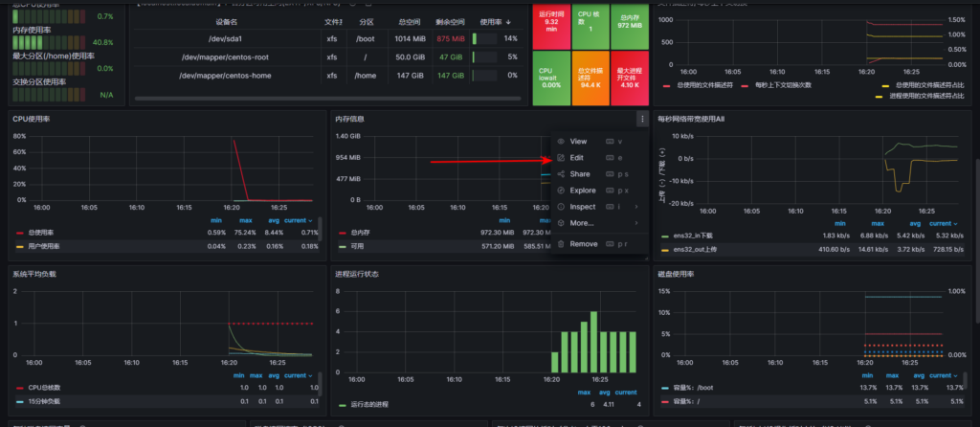This screenshot has height=427, width=980.
Task: Click the trash icon beside Remove
Action: click(561, 244)
